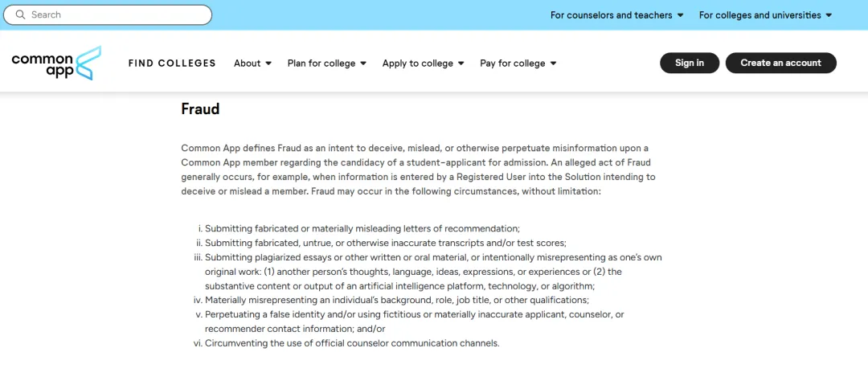The height and width of the screenshot is (381, 868).
Task: Click the Create an account button
Action: click(781, 63)
